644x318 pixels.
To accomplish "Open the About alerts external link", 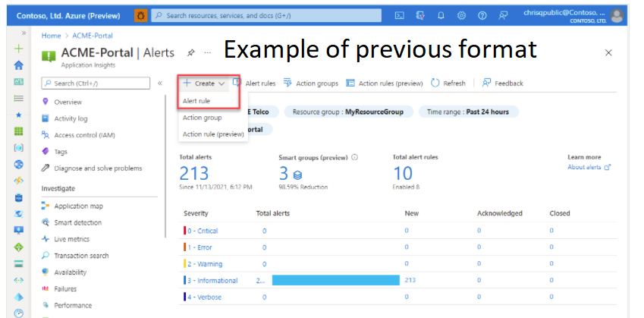I will (x=589, y=167).
